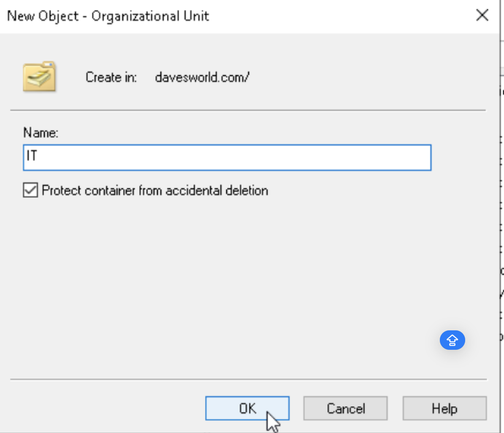Click the 'Protect container from accidental deletion' label
This screenshot has width=504, height=433.
pyautogui.click(x=154, y=191)
